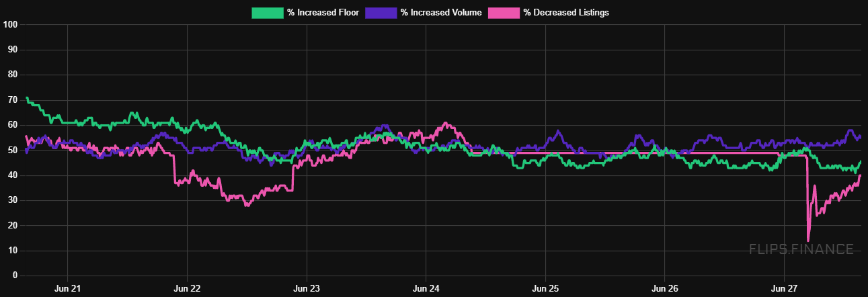Click the Jun 21 x-axis date label
Image resolution: width=868 pixels, height=297 pixels.
67,288
